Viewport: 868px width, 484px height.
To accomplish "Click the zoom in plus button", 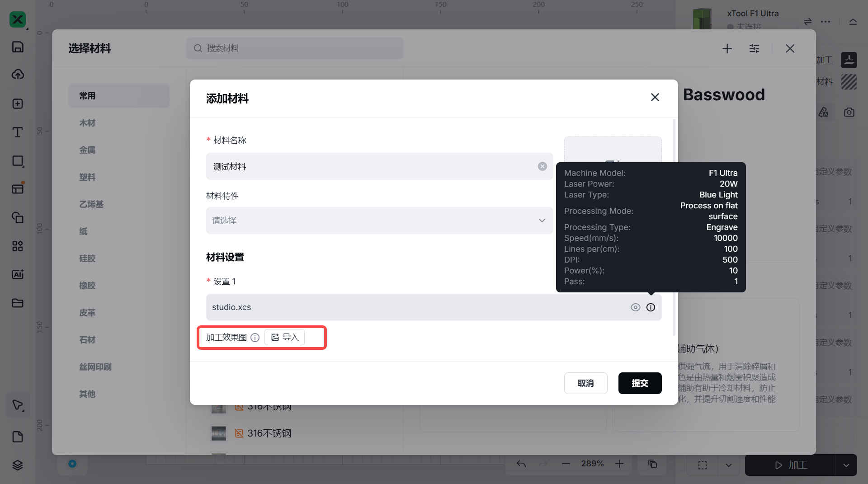I will (619, 464).
